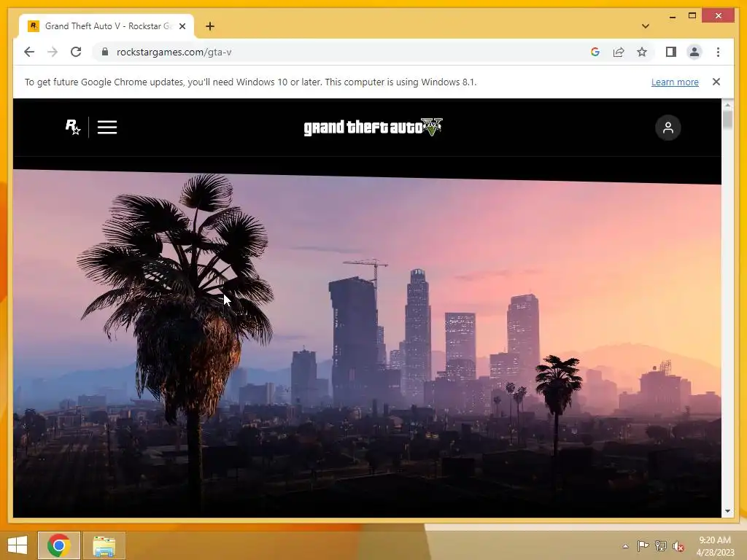Open the Chrome profile avatar
This screenshot has height=560, width=747.
coord(694,52)
